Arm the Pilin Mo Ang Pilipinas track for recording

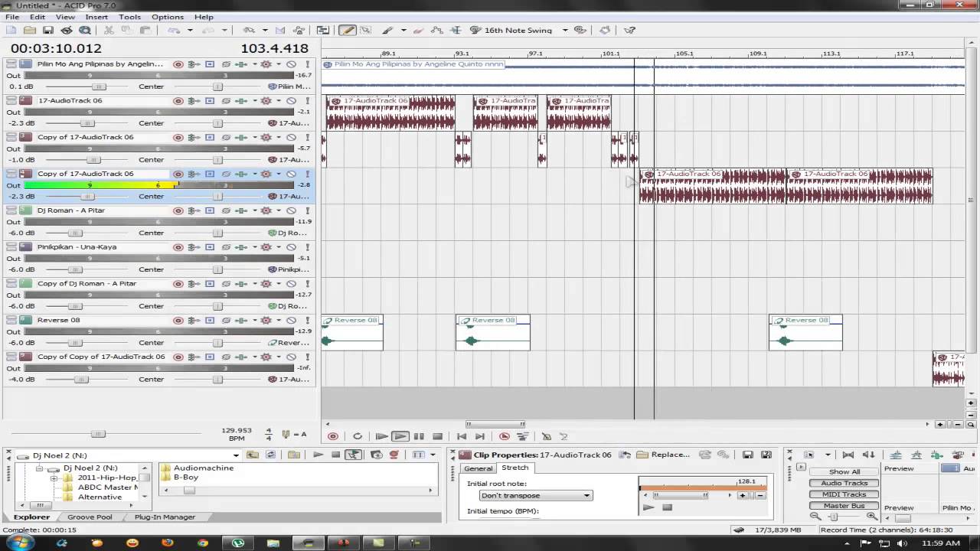(178, 64)
